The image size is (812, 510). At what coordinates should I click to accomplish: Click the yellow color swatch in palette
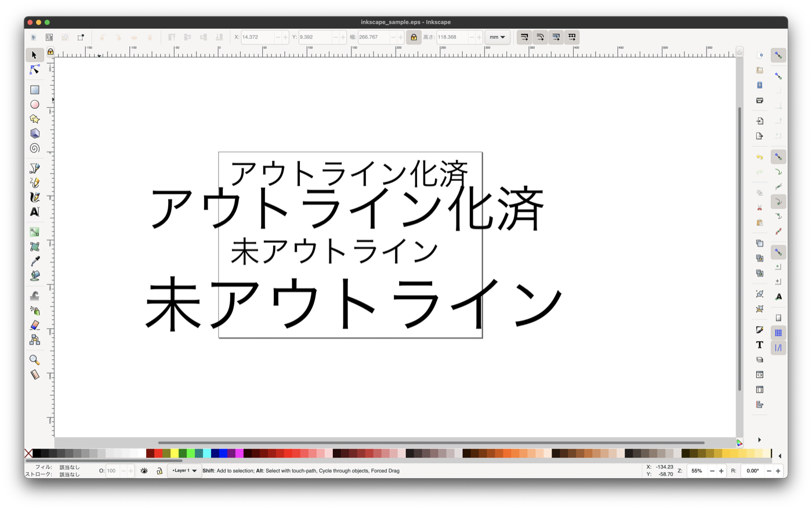point(174,453)
